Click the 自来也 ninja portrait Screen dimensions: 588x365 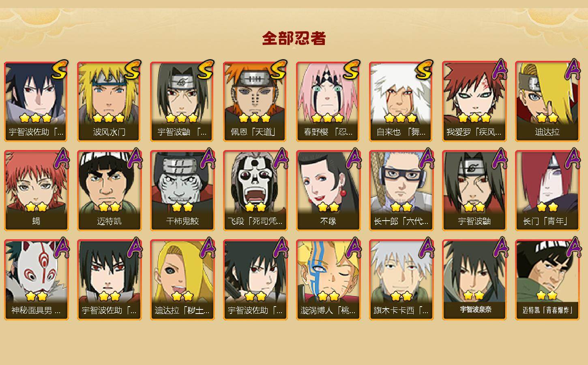coord(401,101)
